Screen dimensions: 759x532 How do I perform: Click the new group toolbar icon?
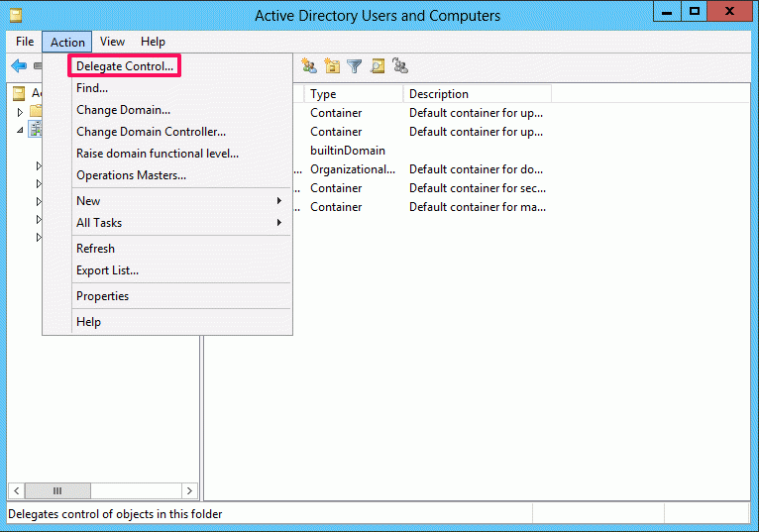click(309, 65)
